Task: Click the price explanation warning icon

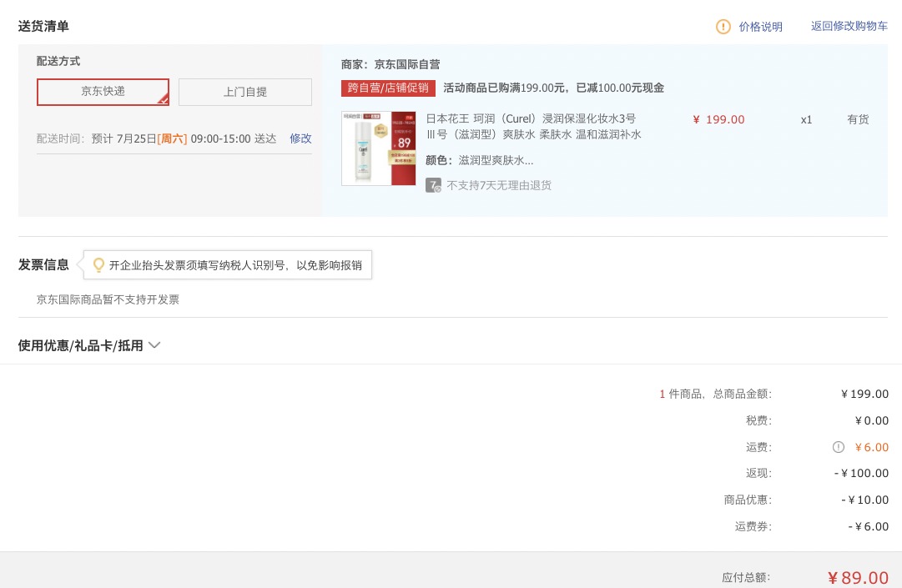Action: [723, 27]
